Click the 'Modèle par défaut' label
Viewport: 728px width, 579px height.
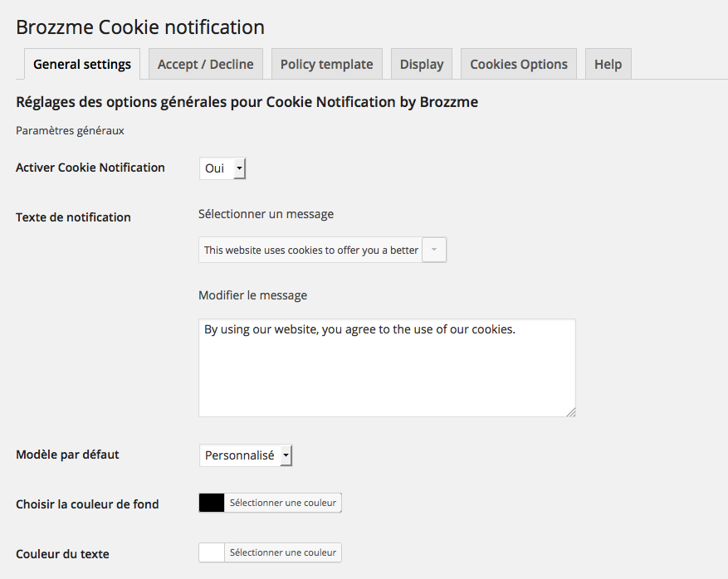[x=67, y=455]
